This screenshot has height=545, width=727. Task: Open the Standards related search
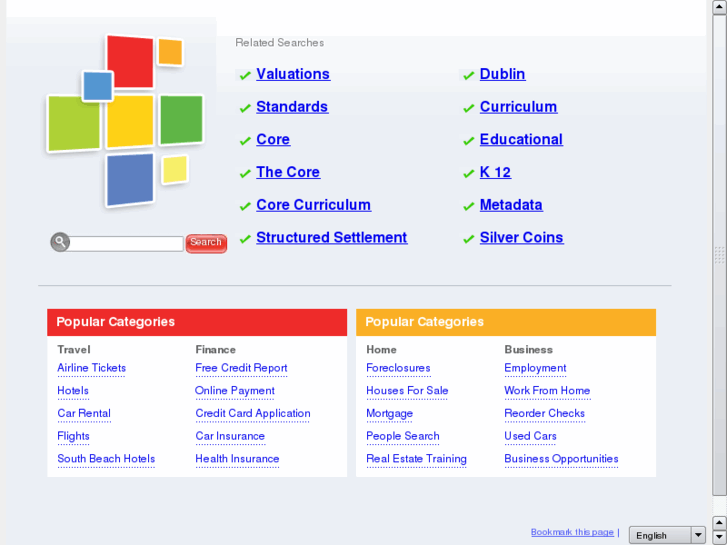coord(292,107)
